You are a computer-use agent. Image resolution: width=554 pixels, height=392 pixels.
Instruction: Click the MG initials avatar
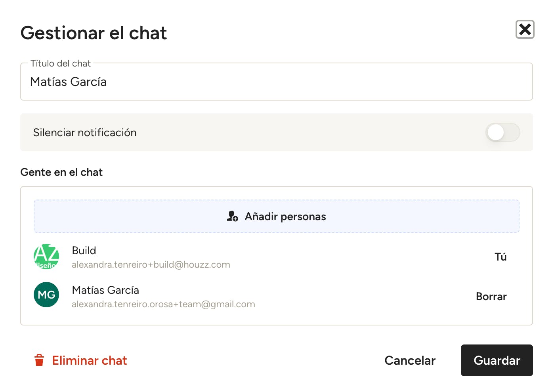click(x=46, y=295)
